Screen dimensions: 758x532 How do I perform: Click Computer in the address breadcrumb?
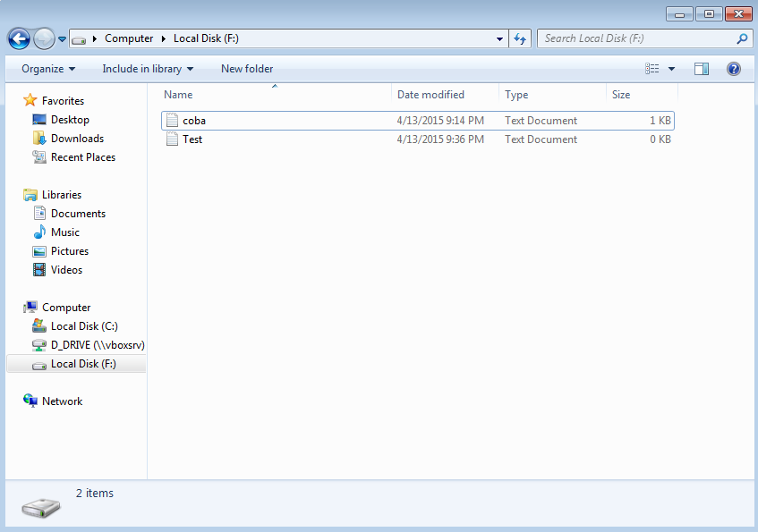129,38
